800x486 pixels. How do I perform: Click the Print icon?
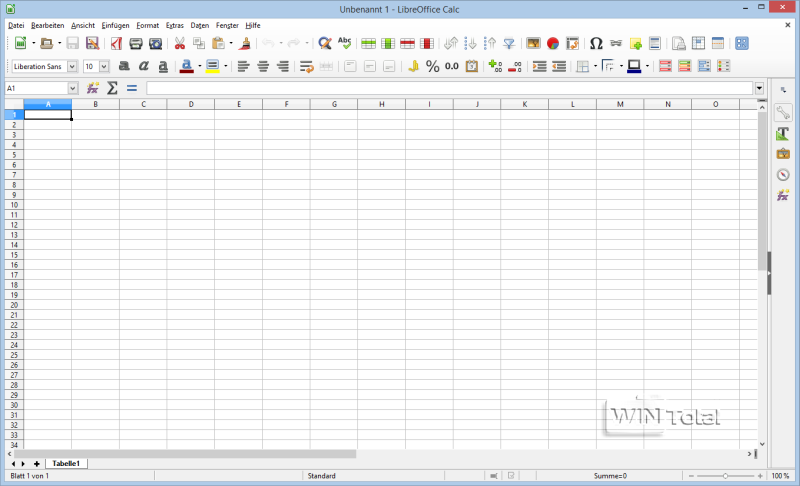(x=136, y=43)
